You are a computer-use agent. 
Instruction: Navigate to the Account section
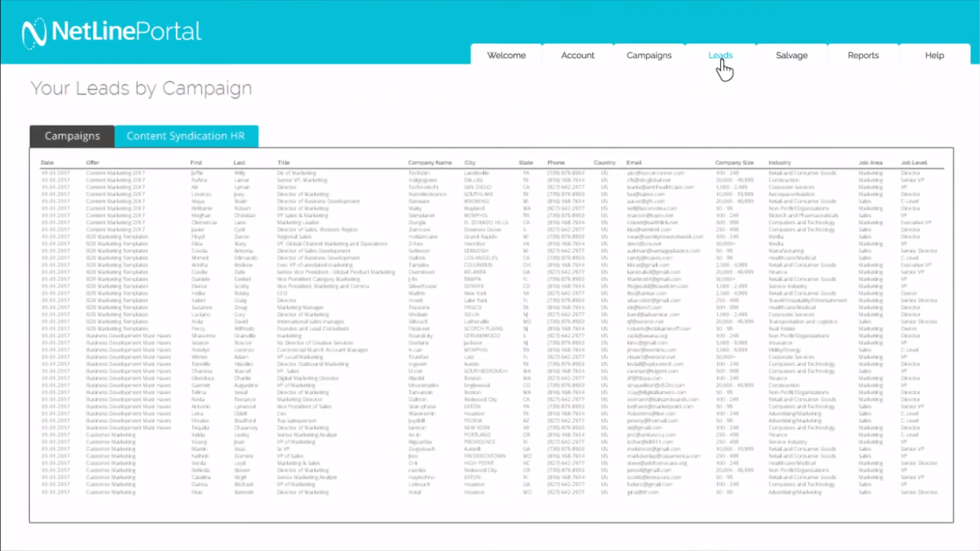[577, 55]
